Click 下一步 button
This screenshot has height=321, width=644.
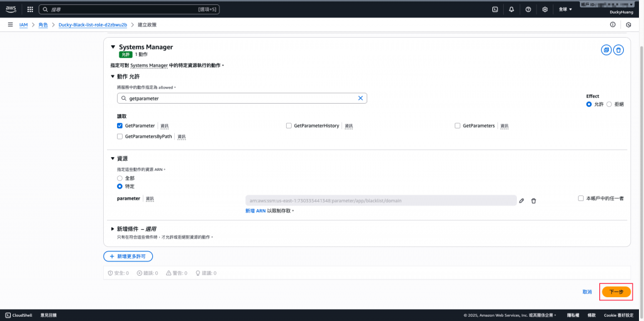pyautogui.click(x=616, y=292)
